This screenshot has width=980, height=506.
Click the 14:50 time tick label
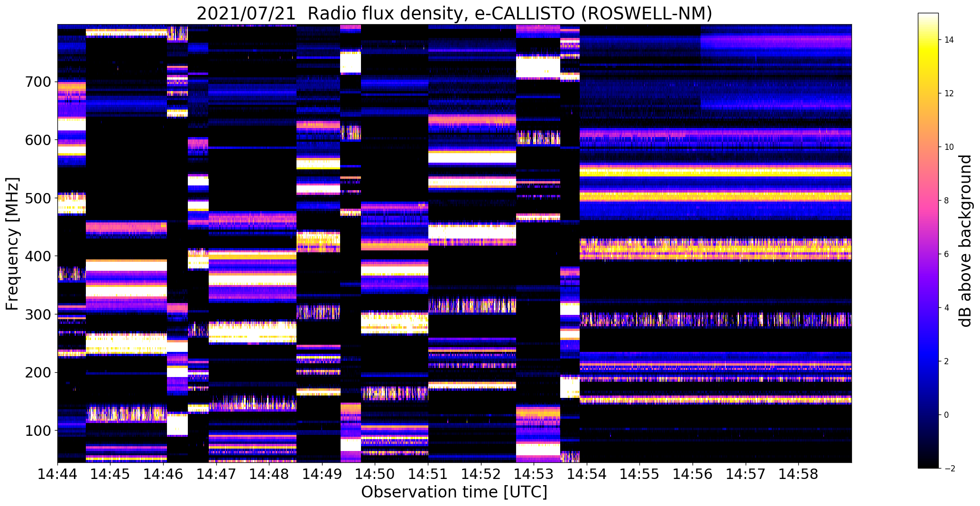tap(375, 474)
